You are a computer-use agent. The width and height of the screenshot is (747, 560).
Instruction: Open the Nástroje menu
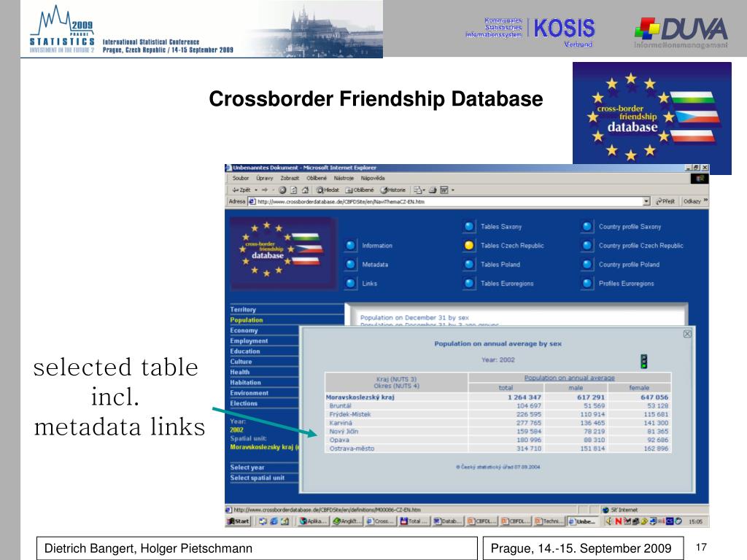344,178
